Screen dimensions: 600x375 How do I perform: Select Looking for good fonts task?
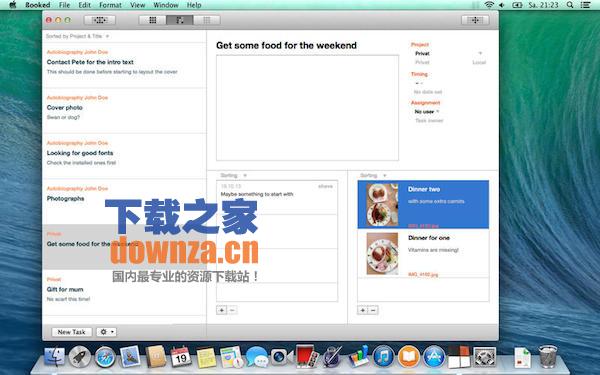[124, 156]
